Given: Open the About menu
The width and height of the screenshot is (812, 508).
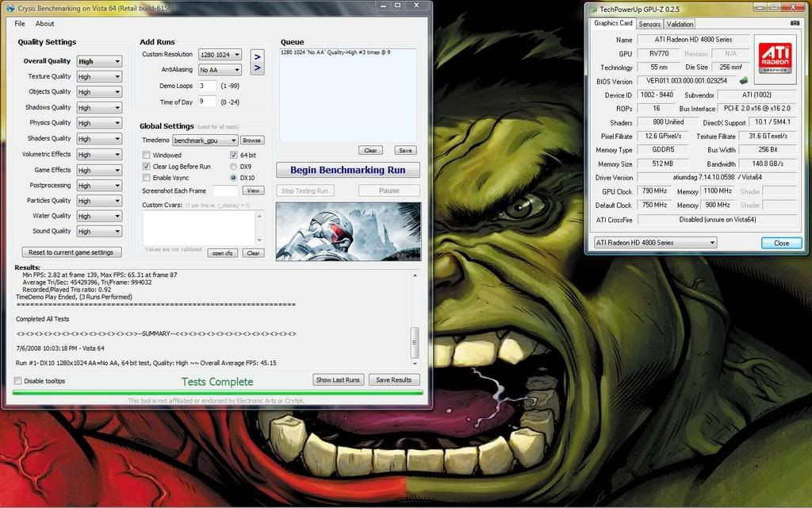Looking at the screenshot, I should point(44,24).
